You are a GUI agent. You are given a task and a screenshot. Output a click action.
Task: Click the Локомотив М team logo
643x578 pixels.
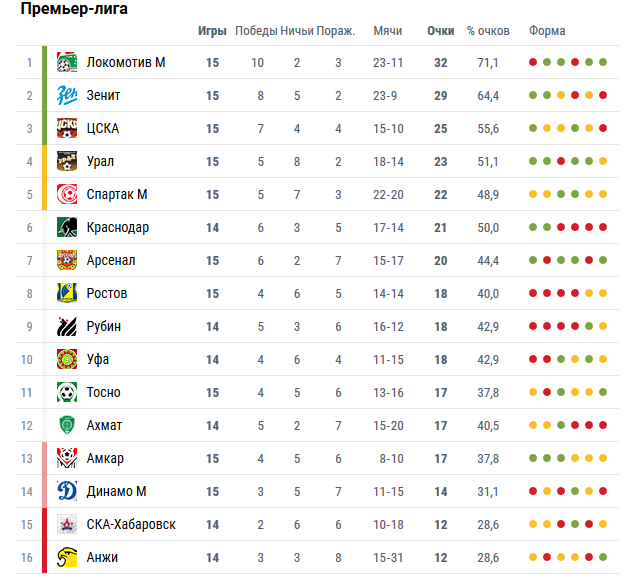[x=67, y=62]
